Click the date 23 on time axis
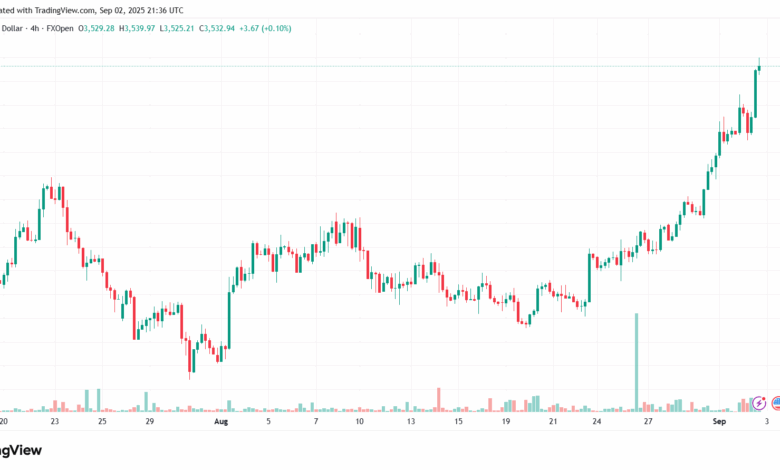 coord(53,423)
